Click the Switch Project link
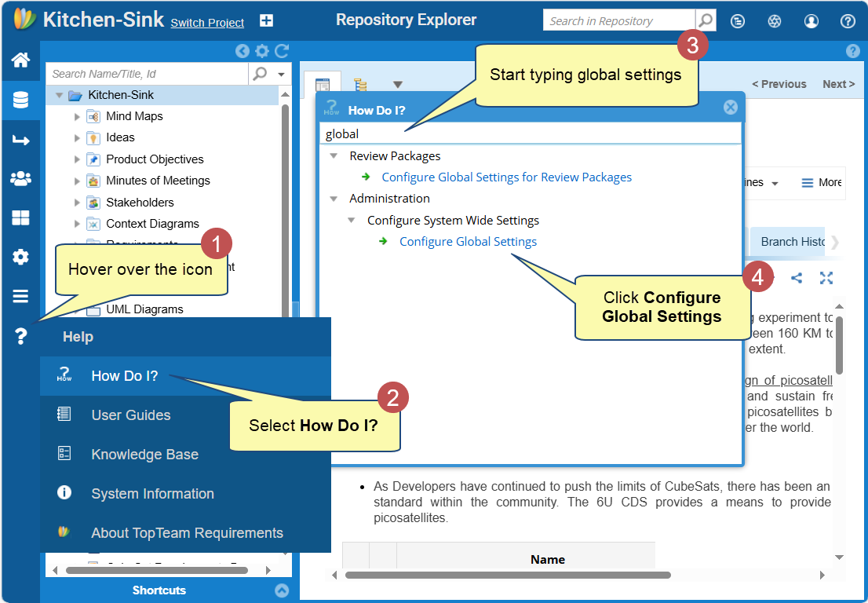868x603 pixels. coord(207,23)
